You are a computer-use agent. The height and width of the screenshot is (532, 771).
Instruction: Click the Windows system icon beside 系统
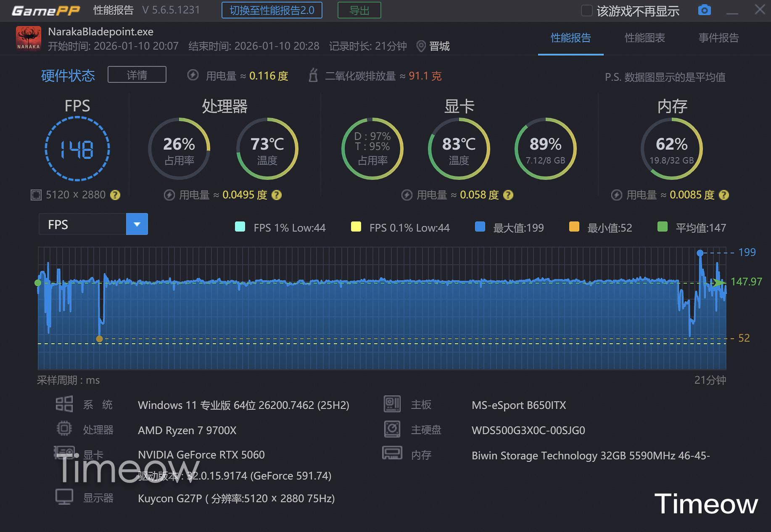click(x=64, y=404)
